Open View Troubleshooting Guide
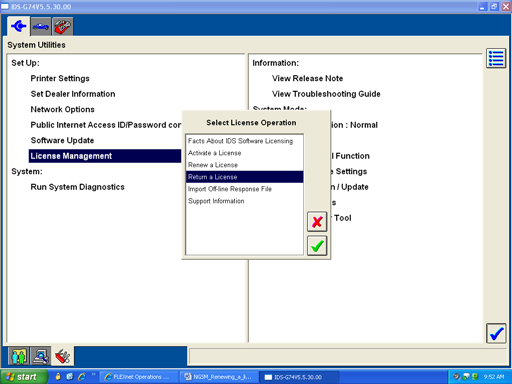Image resolution: width=512 pixels, height=384 pixels. [x=326, y=94]
